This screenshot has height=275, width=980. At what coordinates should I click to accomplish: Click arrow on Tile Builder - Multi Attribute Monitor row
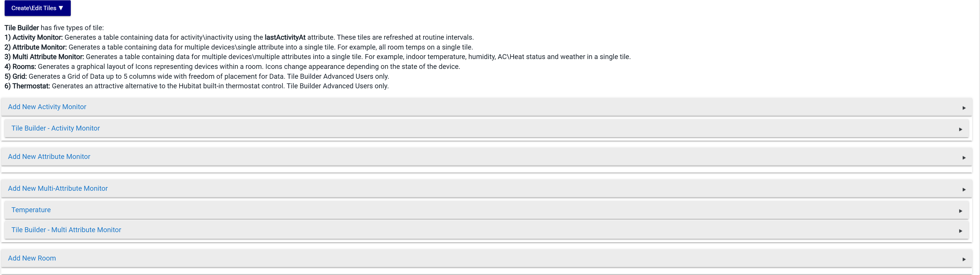(x=961, y=231)
